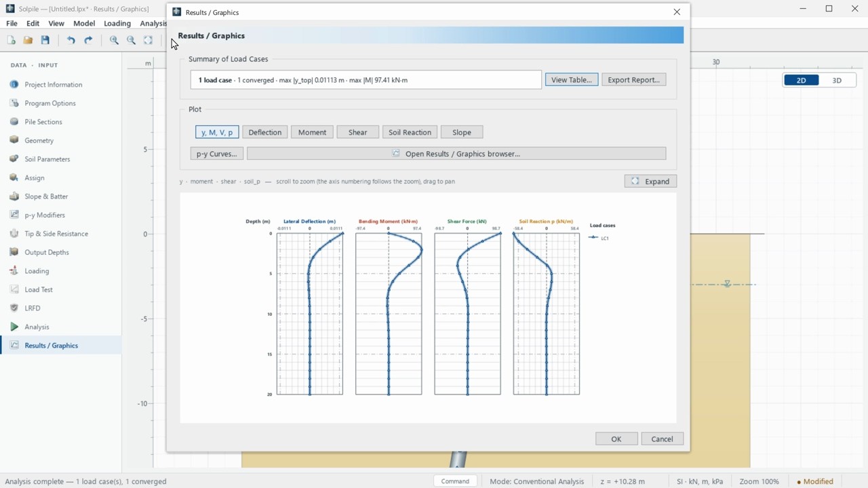Go to p-y Modifiers in the sidebar
The height and width of the screenshot is (488, 868).
click(60, 215)
